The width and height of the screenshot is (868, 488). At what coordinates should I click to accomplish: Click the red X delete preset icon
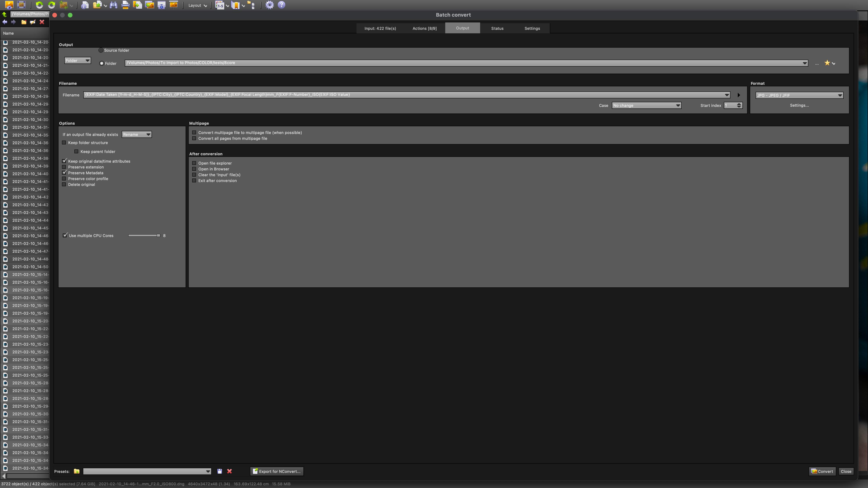click(x=229, y=471)
